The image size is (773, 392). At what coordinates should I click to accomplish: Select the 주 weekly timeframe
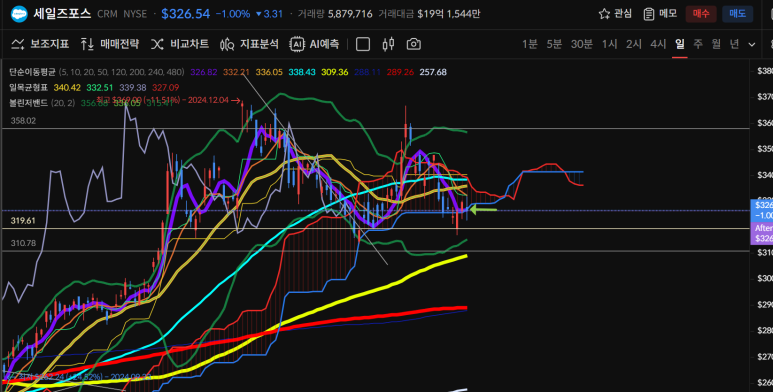pyautogui.click(x=698, y=44)
